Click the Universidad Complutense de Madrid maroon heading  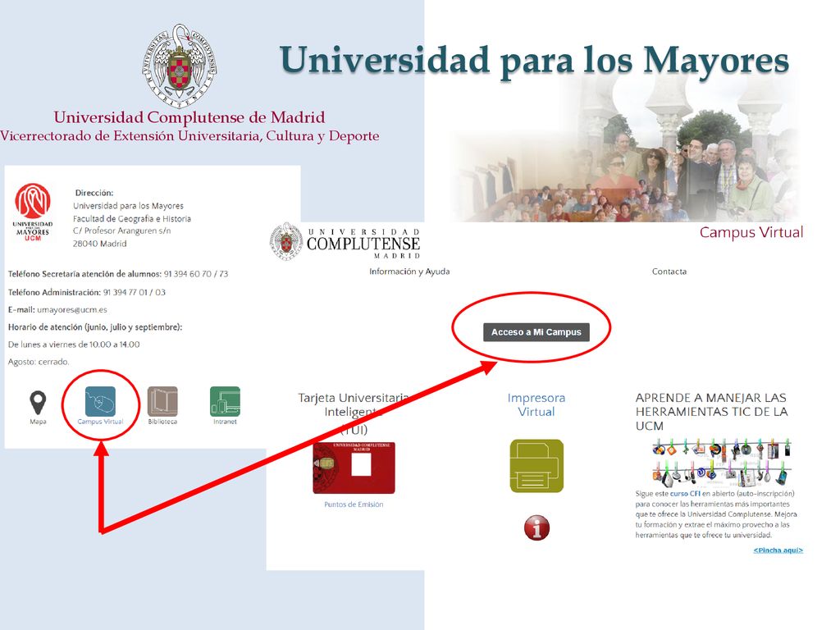189,116
